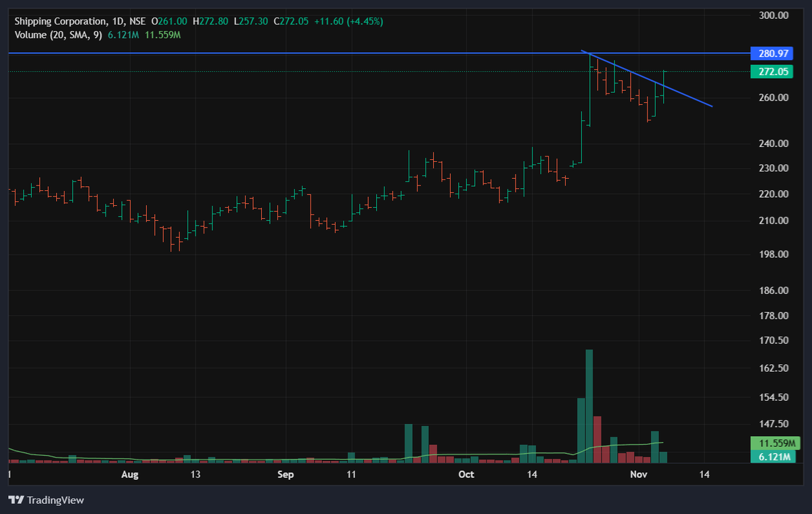Click the 210.00 price axis label
This screenshot has width=812, height=514.
tap(772, 220)
